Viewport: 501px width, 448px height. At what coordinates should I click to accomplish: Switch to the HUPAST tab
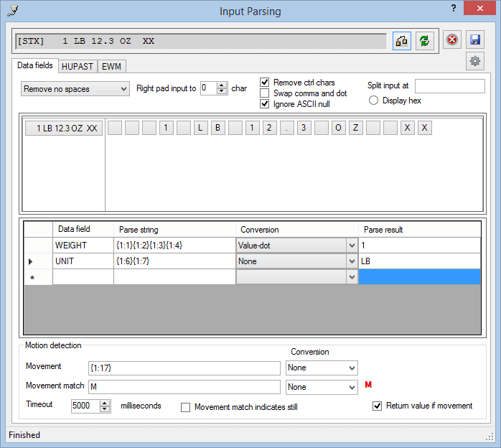click(78, 67)
